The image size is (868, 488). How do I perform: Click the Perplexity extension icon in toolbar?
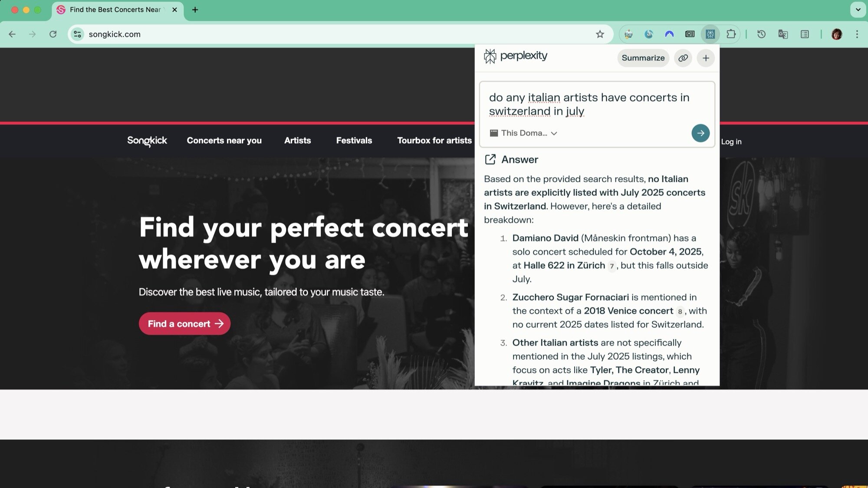710,34
